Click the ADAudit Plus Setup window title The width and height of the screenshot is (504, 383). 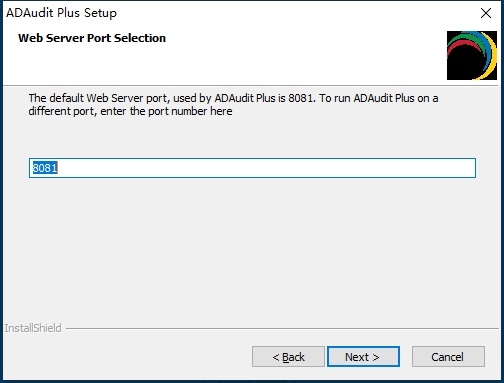pos(62,13)
